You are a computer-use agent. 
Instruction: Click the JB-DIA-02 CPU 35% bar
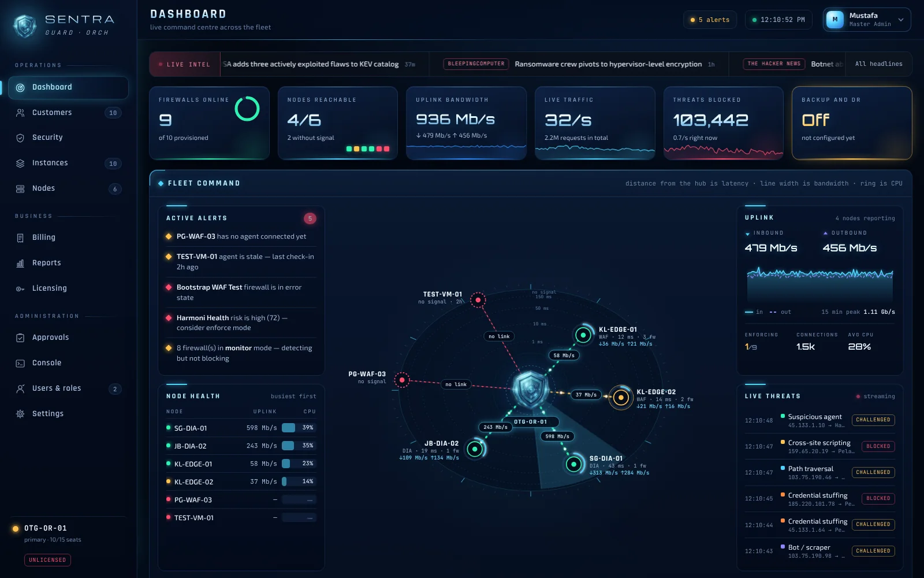[x=299, y=446]
